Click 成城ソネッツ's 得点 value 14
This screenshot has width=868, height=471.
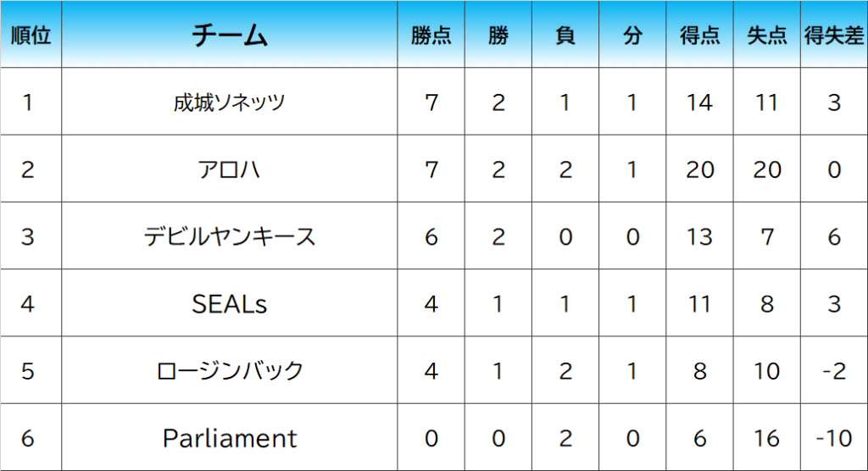pyautogui.click(x=700, y=103)
